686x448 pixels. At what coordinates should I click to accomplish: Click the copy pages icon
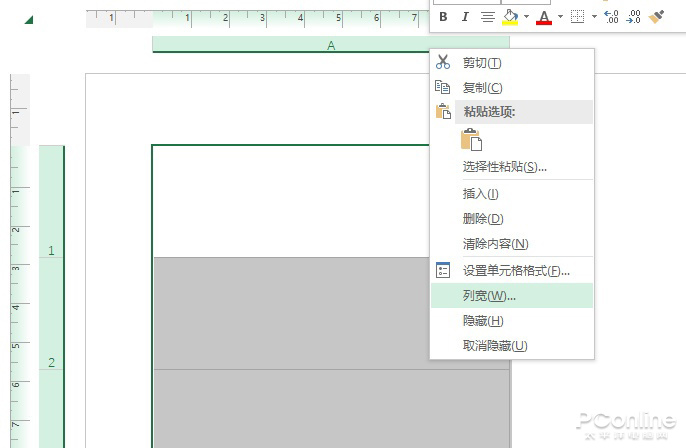443,87
